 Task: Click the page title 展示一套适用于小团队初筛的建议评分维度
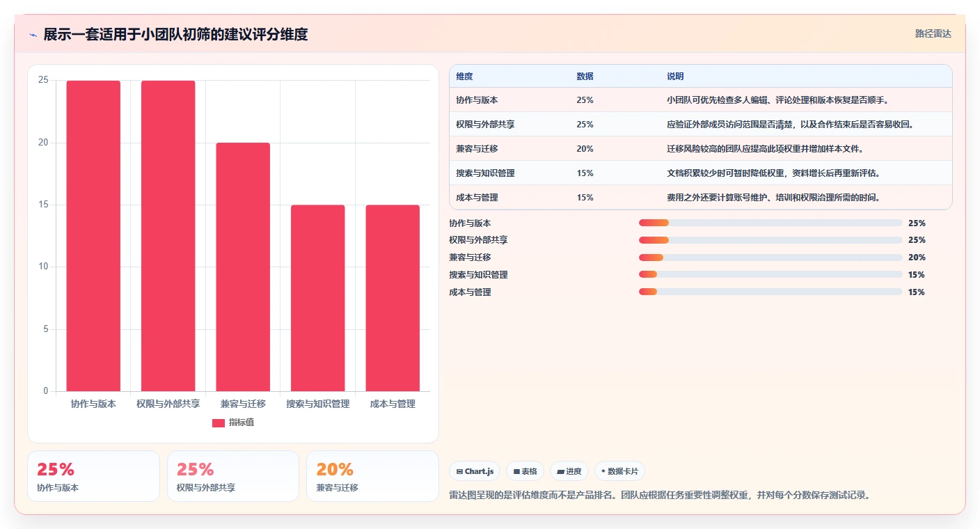[175, 34]
